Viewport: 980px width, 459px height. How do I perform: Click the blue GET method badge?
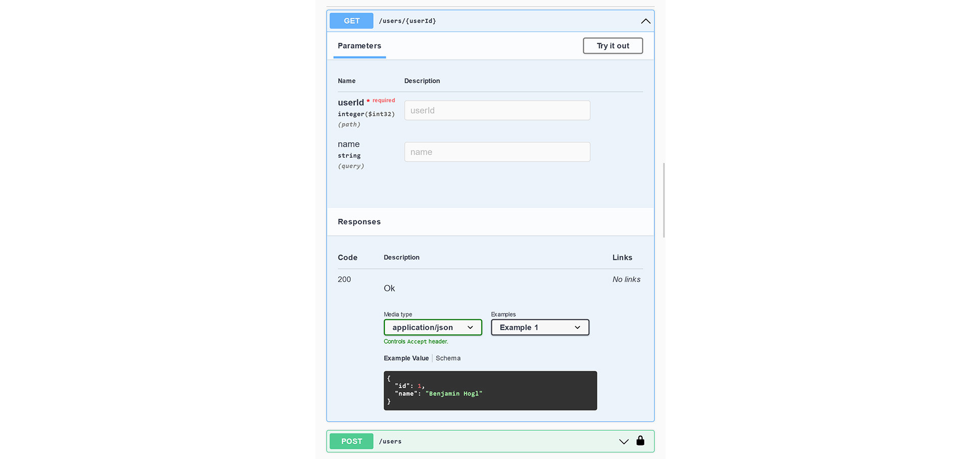pyautogui.click(x=351, y=21)
